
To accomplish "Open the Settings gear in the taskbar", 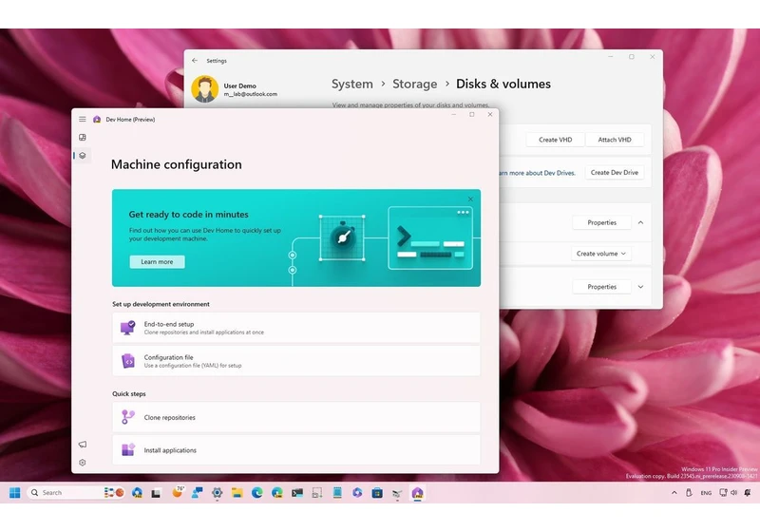I will tap(218, 493).
